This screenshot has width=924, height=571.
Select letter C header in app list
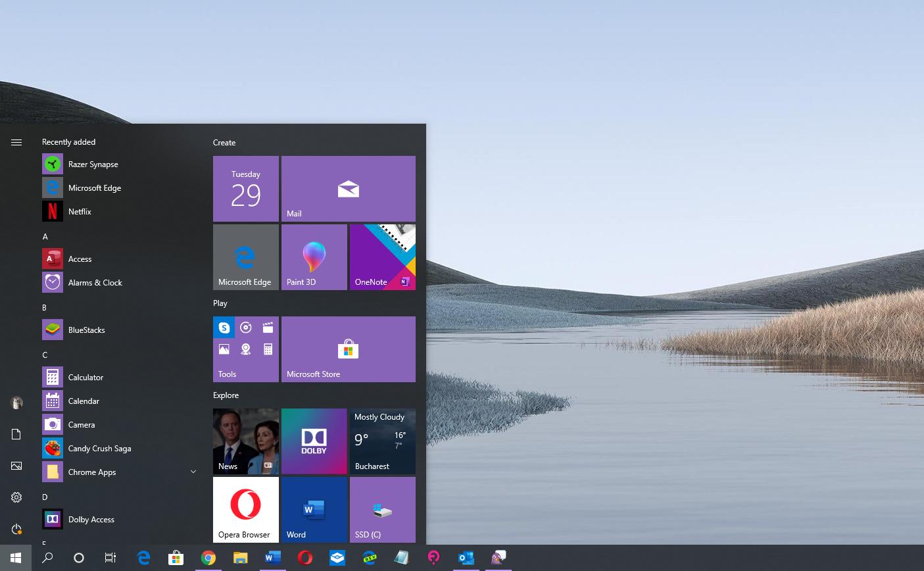[45, 355]
